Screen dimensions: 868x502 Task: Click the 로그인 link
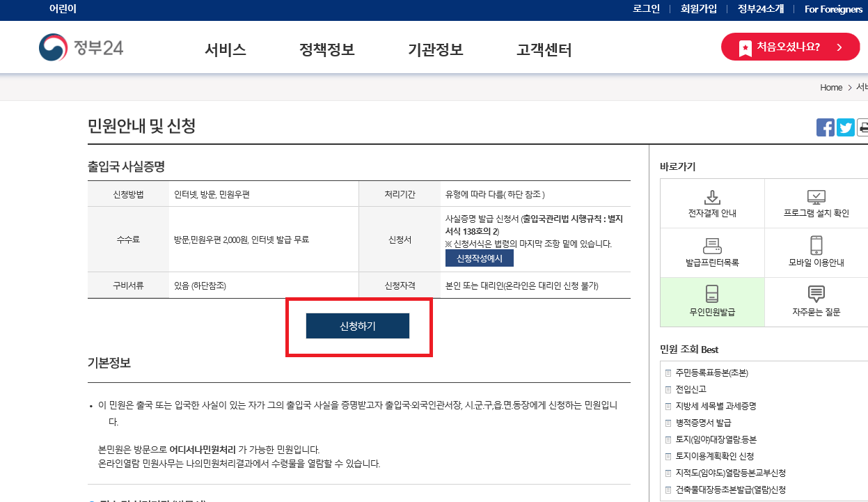[x=646, y=9]
